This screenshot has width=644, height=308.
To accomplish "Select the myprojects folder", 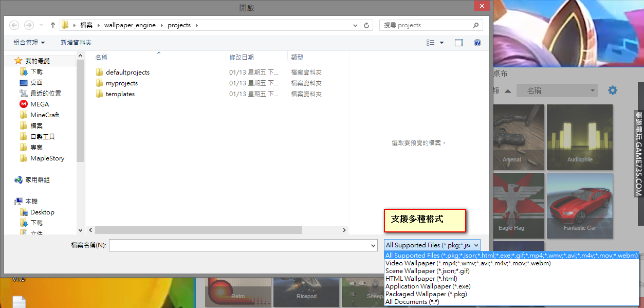I will point(121,83).
